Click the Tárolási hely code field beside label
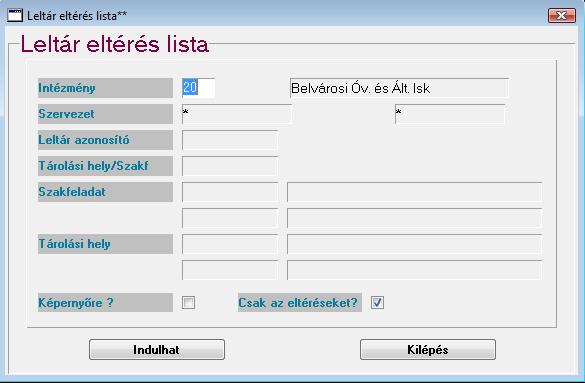This screenshot has height=383, width=585. [230, 244]
